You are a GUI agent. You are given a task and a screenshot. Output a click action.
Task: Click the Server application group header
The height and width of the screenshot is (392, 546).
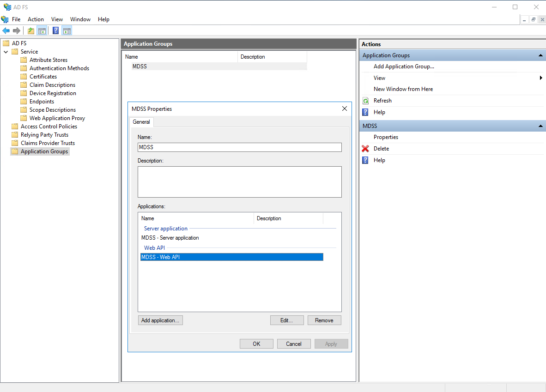(x=166, y=229)
